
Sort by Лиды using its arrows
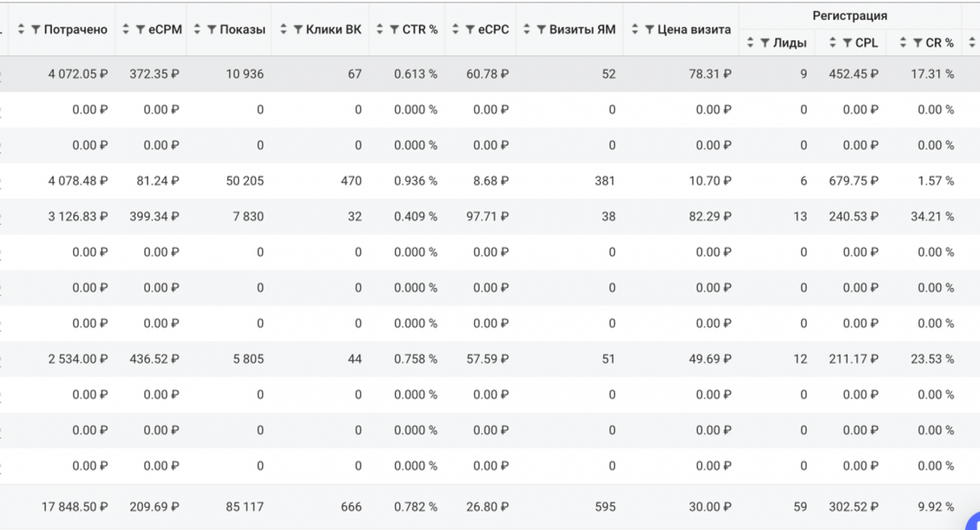(750, 43)
